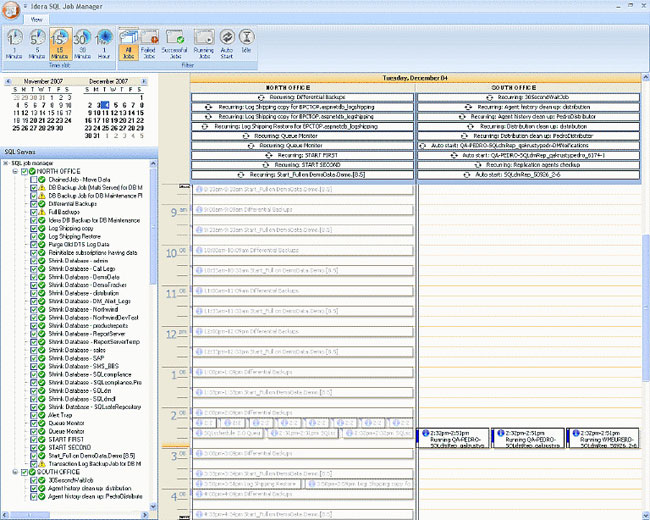
Task: Open 10:00am Differential Backups appointment
Action: tap(303, 250)
